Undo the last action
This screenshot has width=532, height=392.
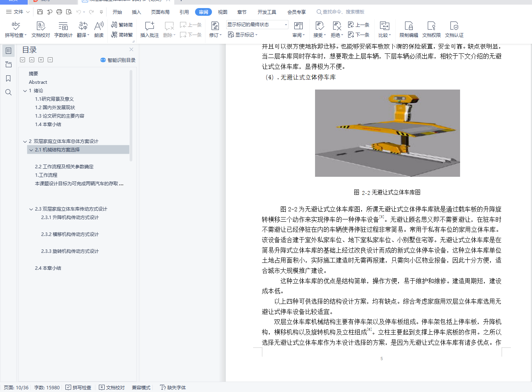pyautogui.click(x=78, y=12)
